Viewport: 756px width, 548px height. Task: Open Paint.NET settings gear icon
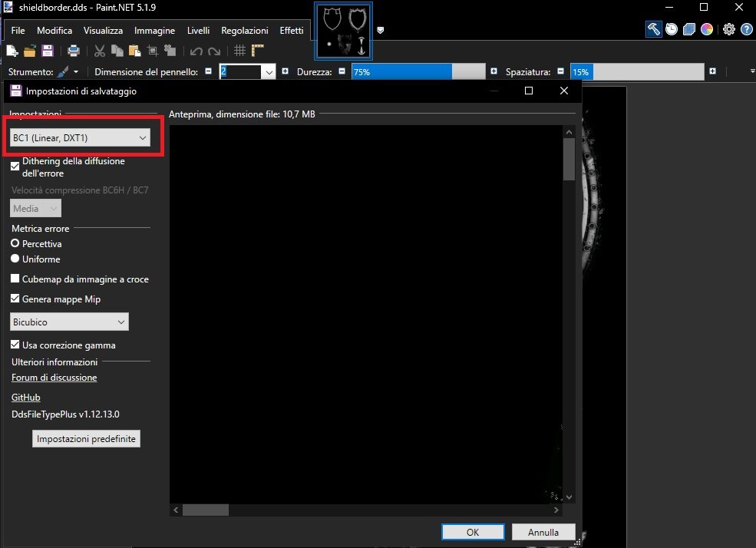tap(729, 29)
